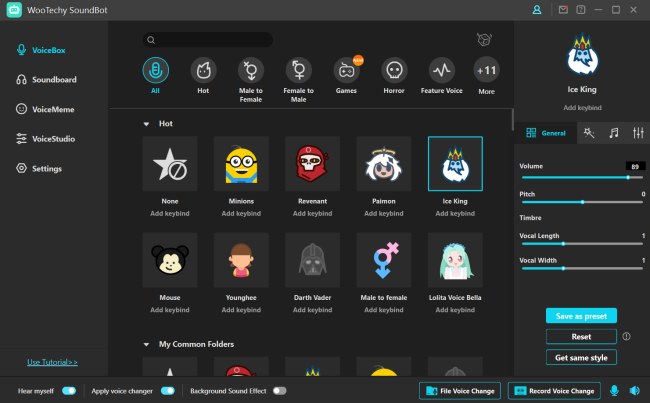
Task: Adjust the Vocal Width slider
Action: 582,269
